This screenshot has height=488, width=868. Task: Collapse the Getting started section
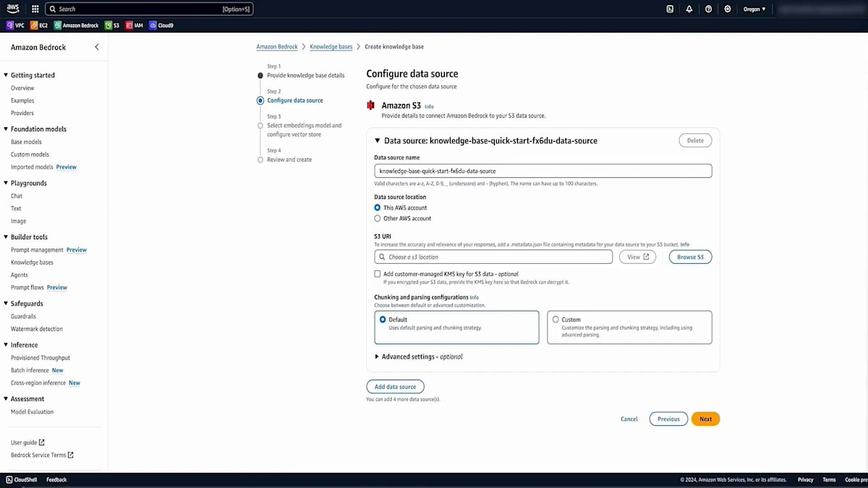pyautogui.click(x=6, y=75)
